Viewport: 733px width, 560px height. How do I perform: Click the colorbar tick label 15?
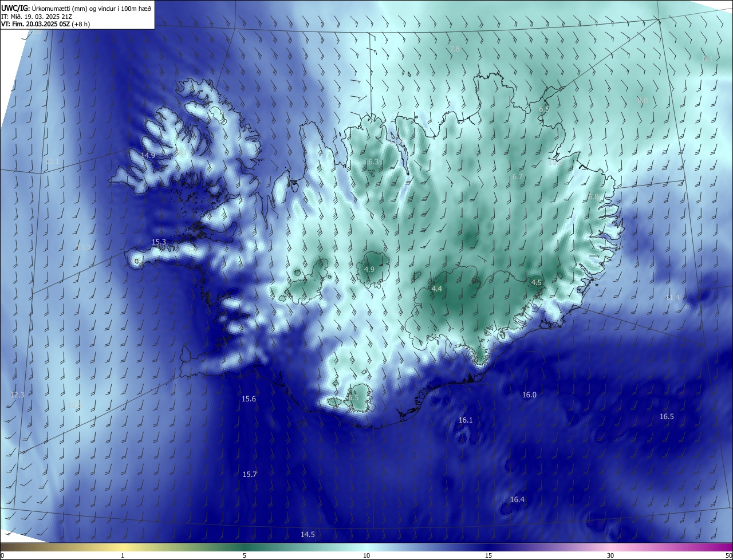[488, 555]
